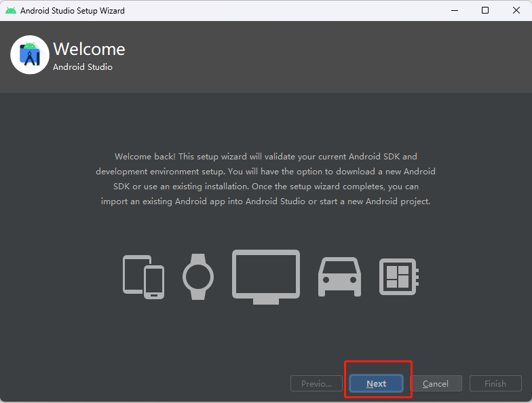Minimize the Setup Wizard window
Viewport: 532px width, 403px height.
pyautogui.click(x=455, y=11)
